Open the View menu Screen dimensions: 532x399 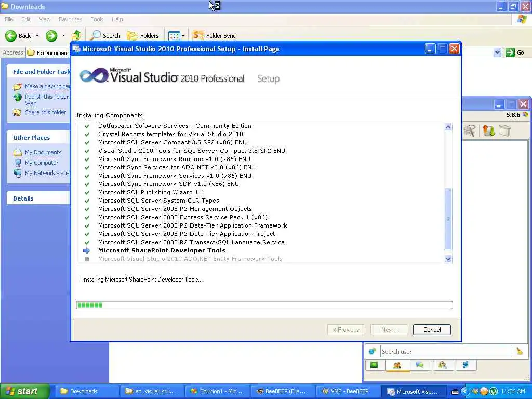tap(45, 19)
